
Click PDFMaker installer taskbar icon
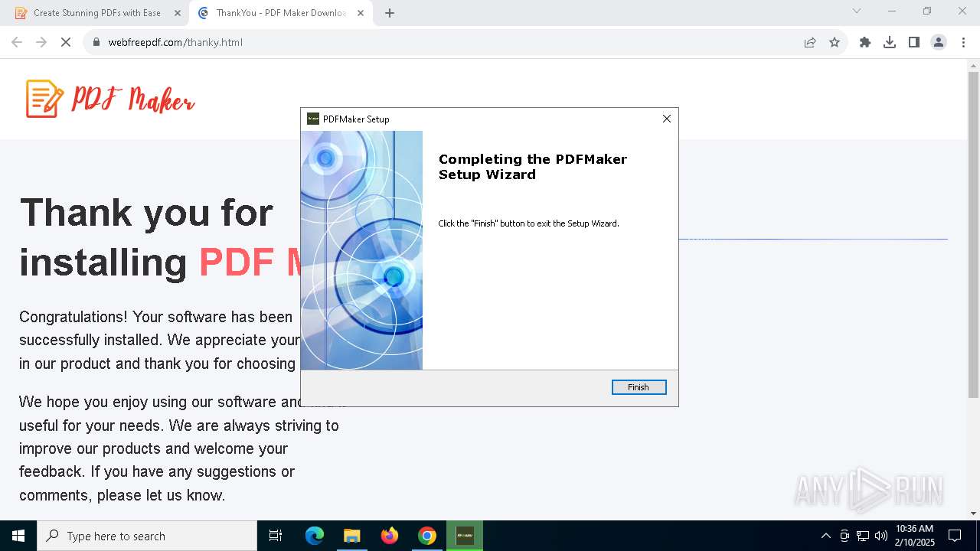click(465, 536)
